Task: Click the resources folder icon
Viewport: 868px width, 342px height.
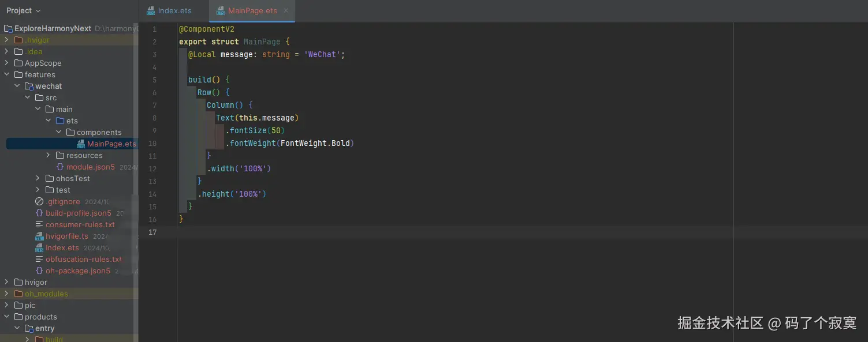Action: point(60,155)
